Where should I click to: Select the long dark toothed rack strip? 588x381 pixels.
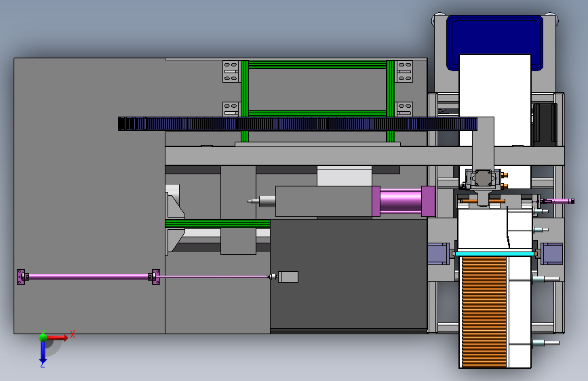(298, 124)
